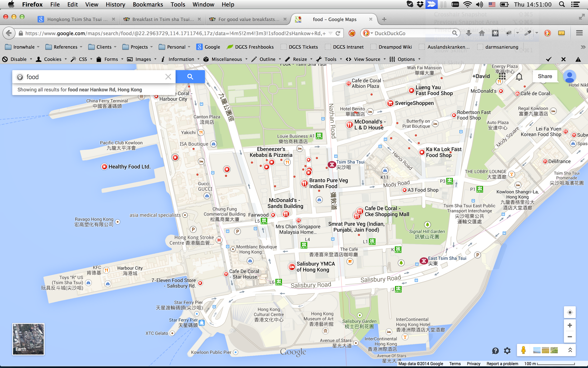This screenshot has width=588, height=368.
Task: Open map settings gear
Action: click(507, 350)
